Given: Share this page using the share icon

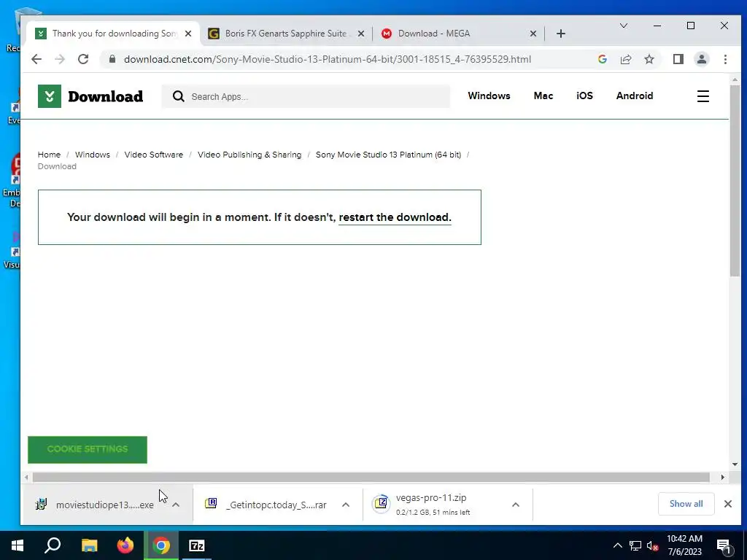Looking at the screenshot, I should click(625, 59).
